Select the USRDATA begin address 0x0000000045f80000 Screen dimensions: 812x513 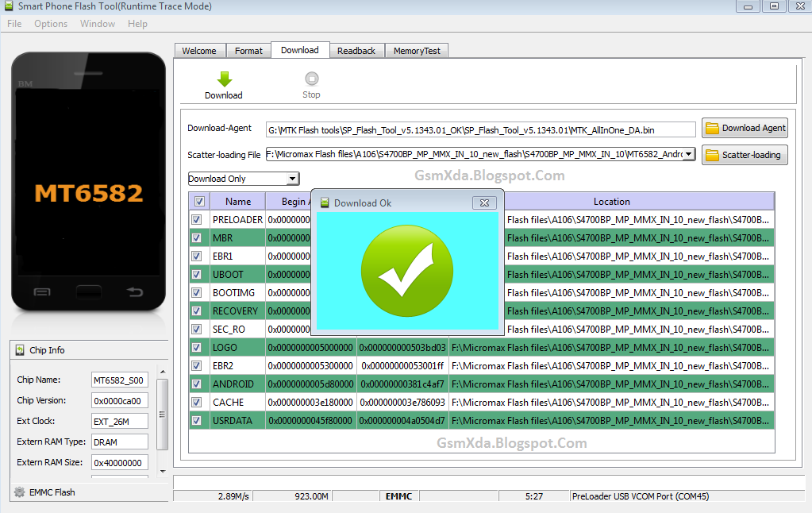tap(310, 421)
